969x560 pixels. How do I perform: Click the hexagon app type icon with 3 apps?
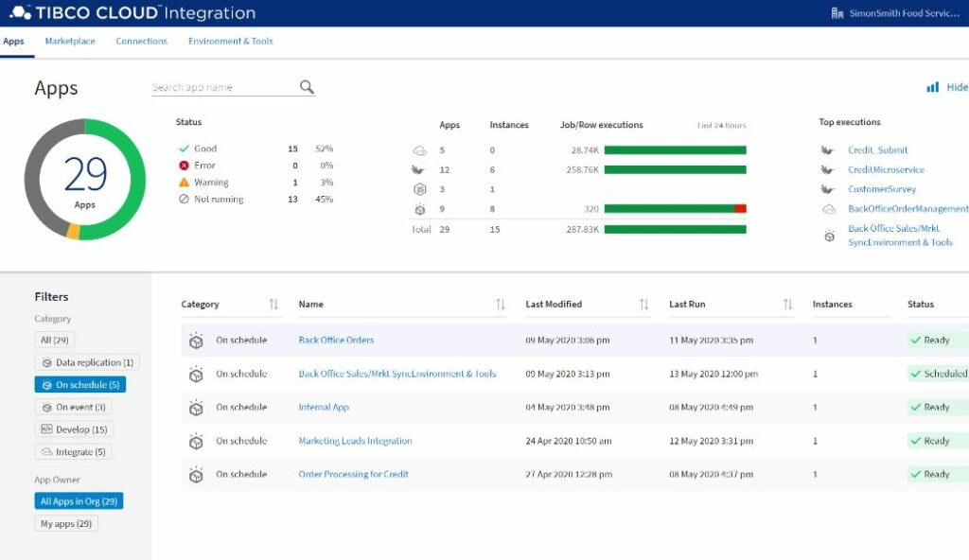pyautogui.click(x=419, y=189)
